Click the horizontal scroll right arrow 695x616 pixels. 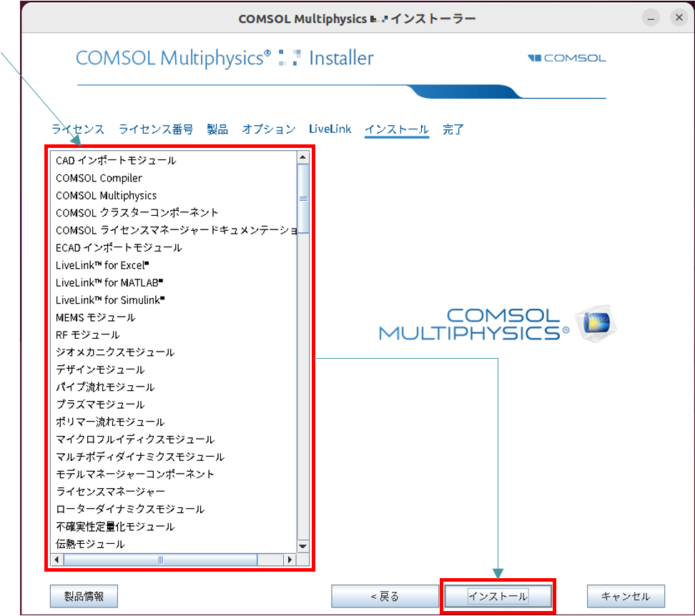coord(290,560)
